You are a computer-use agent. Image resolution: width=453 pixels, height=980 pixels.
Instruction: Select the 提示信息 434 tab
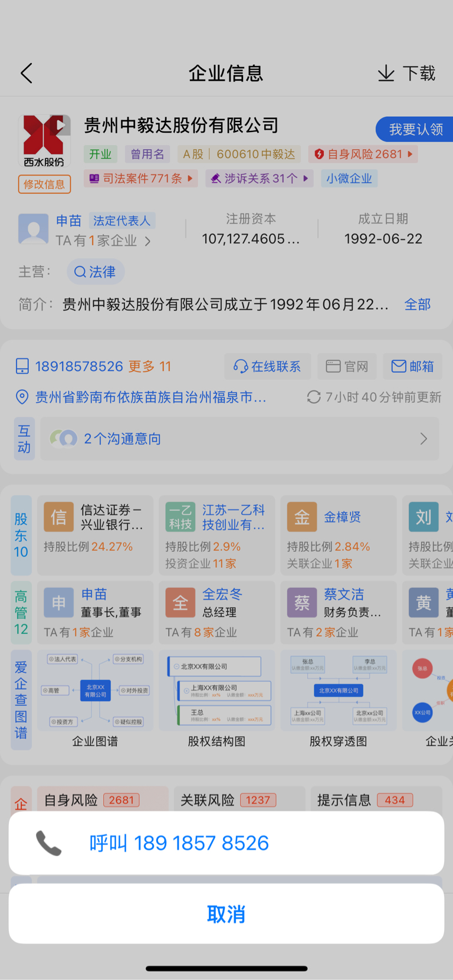376,799
